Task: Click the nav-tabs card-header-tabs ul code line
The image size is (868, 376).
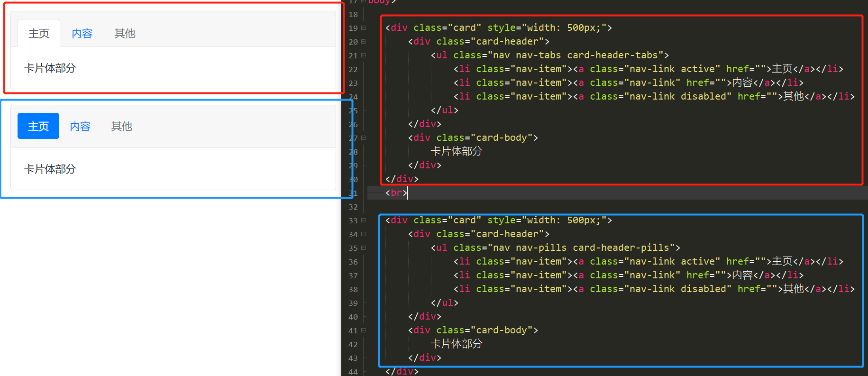Action: click(x=550, y=55)
